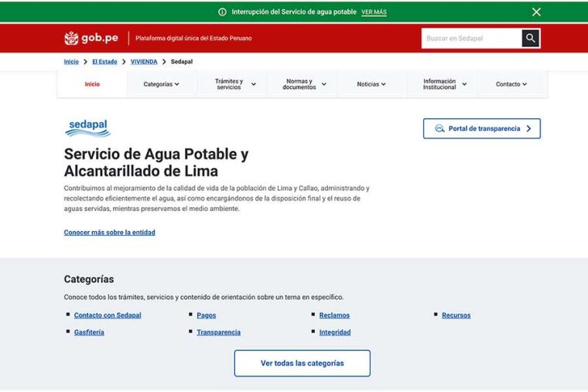Select the Inicio navigation tab
Screen dimensions: 588x392
click(92, 84)
